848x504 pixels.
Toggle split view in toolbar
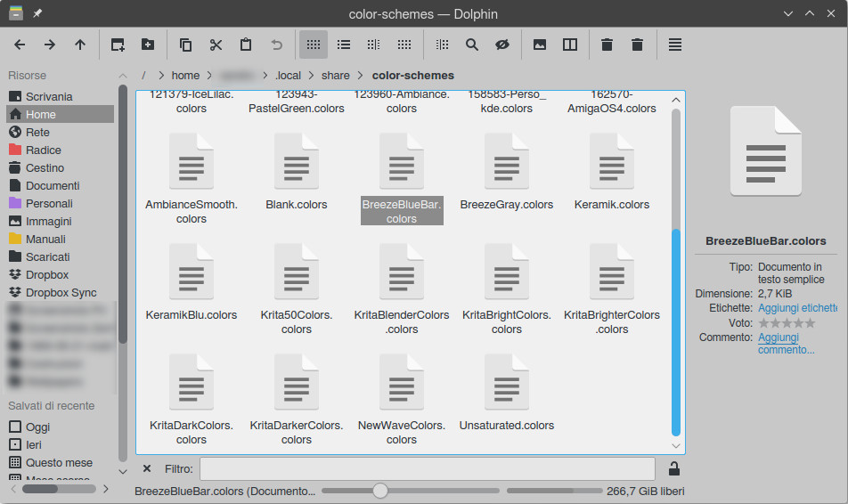tap(570, 45)
